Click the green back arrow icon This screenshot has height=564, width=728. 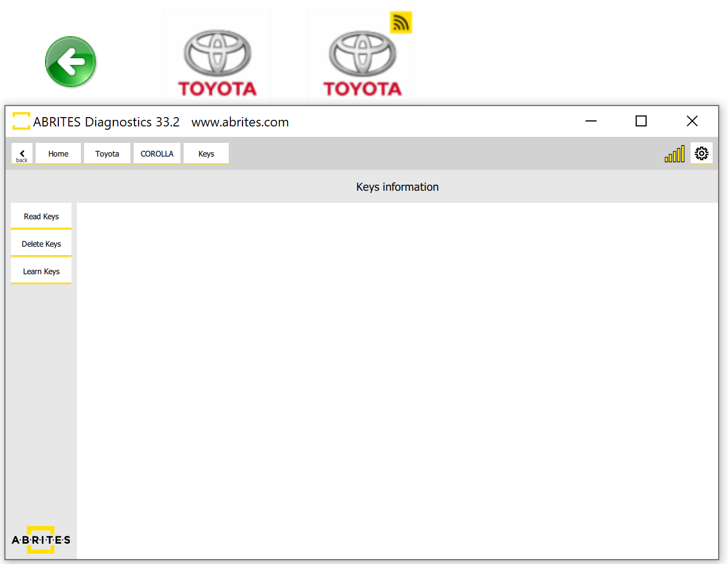tap(70, 62)
